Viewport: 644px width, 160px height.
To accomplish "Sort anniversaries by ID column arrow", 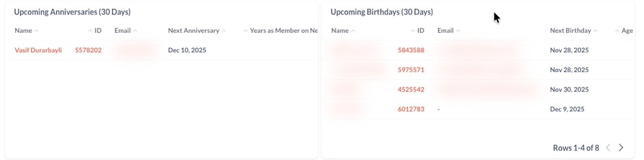I will point(90,31).
